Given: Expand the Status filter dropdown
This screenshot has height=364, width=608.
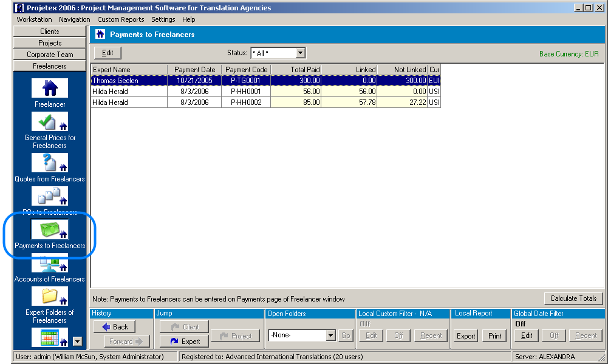Looking at the screenshot, I should 300,53.
